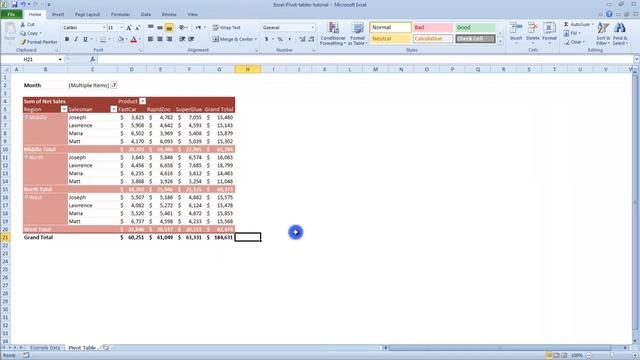Open the font size dropdown
Viewport: 640px width, 360px height.
121,28
